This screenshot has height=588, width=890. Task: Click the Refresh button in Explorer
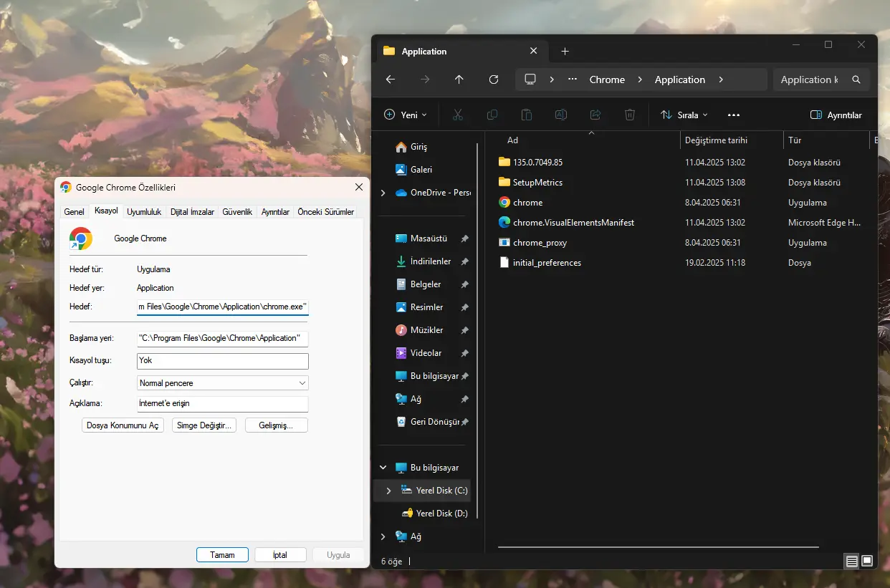(x=493, y=79)
